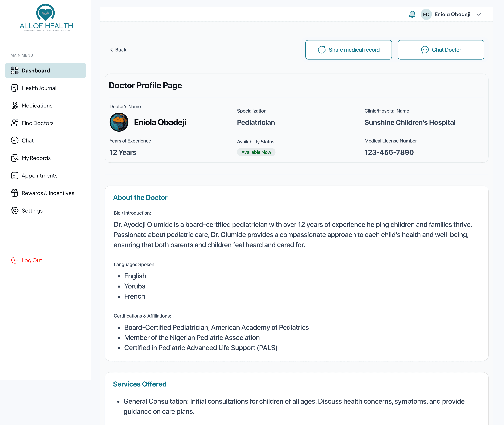Click the Available Now status badge
This screenshot has height=425, width=504.
tap(256, 152)
